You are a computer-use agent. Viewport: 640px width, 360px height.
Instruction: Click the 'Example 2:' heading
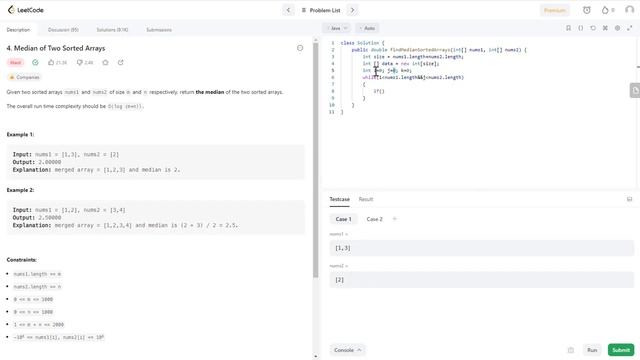pos(20,190)
